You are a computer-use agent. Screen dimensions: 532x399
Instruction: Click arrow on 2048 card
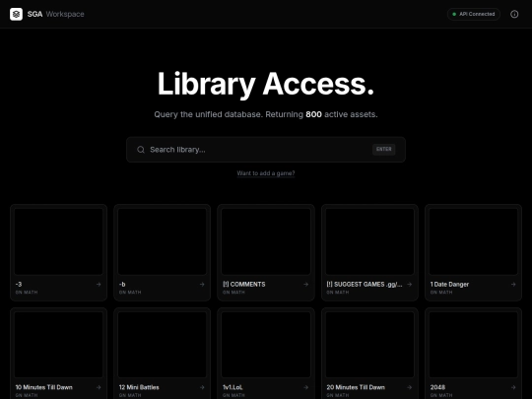[x=513, y=387]
